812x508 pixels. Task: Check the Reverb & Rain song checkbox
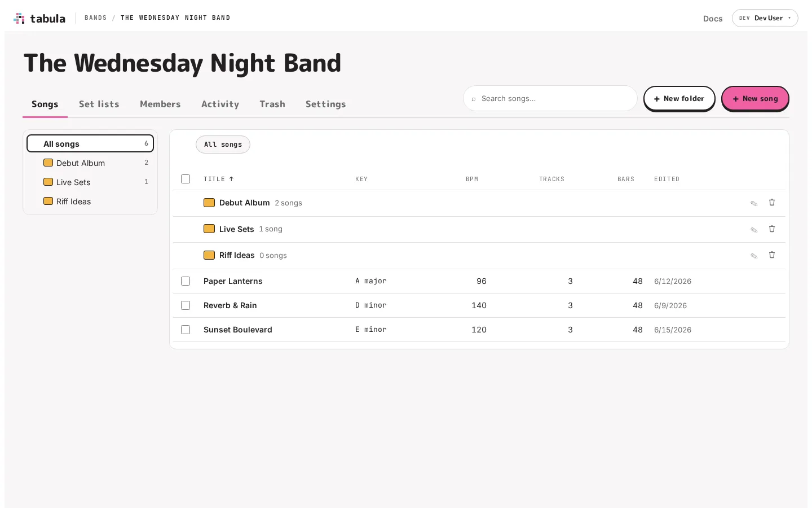click(x=186, y=305)
